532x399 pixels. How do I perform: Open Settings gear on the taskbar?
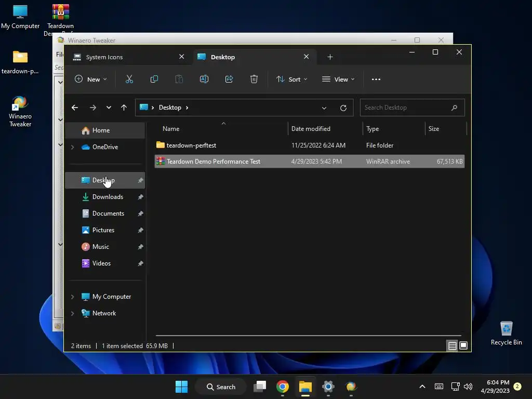coord(328,387)
